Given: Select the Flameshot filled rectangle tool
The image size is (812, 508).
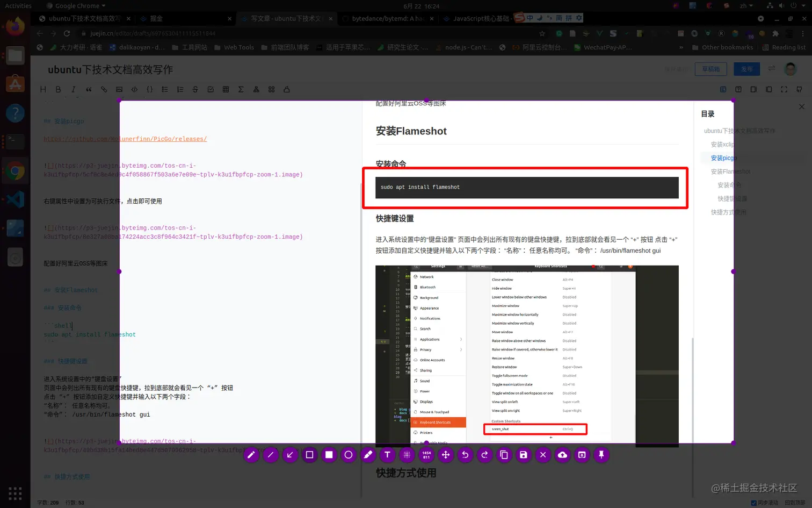Looking at the screenshot, I should [329, 455].
